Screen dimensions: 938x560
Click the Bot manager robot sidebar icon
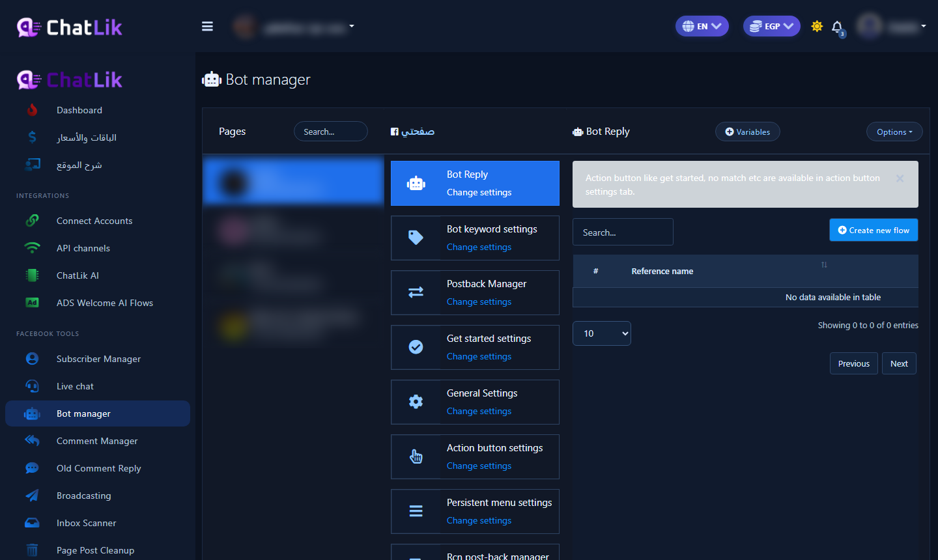tap(32, 413)
